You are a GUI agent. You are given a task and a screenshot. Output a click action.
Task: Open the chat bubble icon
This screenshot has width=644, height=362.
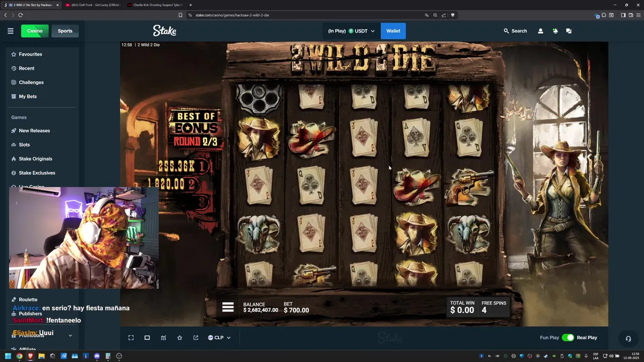pos(569,31)
